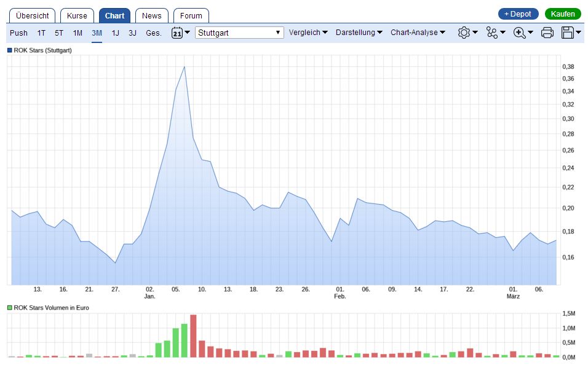Image resolution: width=588 pixels, height=365 pixels.
Task: Expand the arrow next to the share icon
Action: 503,32
